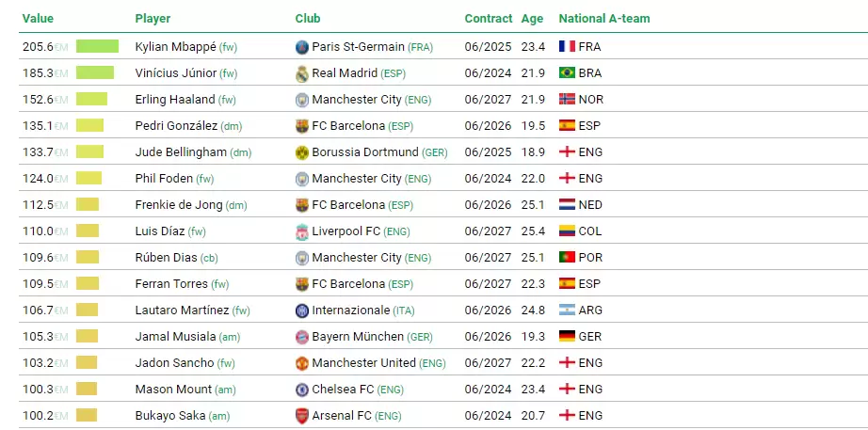The width and height of the screenshot is (868, 430).
Task: Click the Norway flag icon
Action: (x=567, y=100)
